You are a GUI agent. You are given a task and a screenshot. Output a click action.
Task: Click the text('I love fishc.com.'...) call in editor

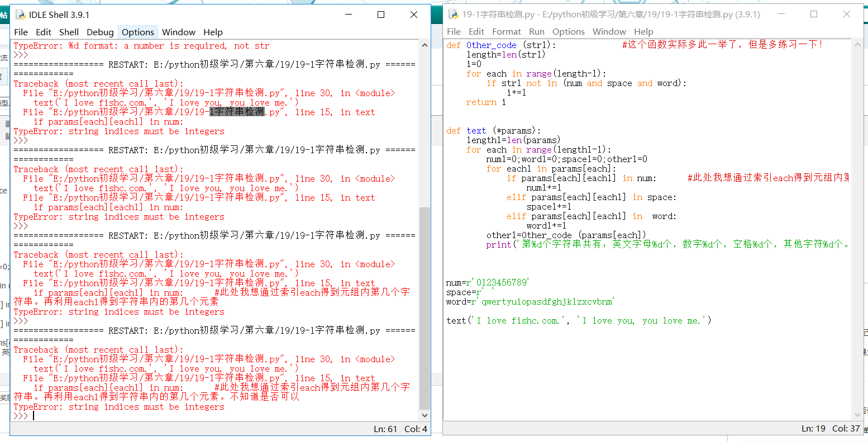(579, 320)
